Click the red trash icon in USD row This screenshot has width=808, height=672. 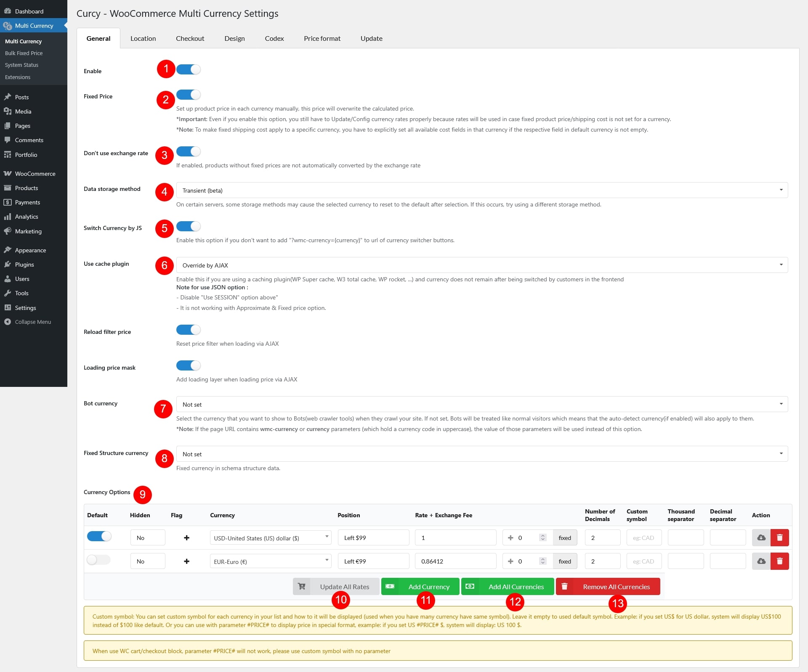pyautogui.click(x=779, y=537)
